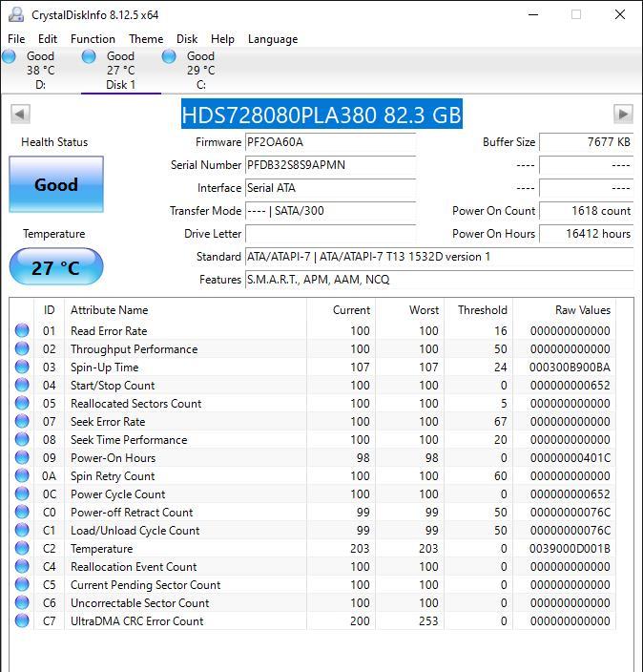Select the C: drive status orb
Screen dimensions: 643x672
point(169,56)
